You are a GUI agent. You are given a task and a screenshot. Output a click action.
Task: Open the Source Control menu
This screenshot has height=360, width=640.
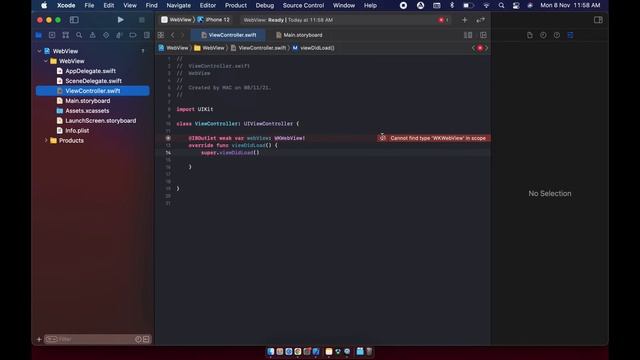303,5
